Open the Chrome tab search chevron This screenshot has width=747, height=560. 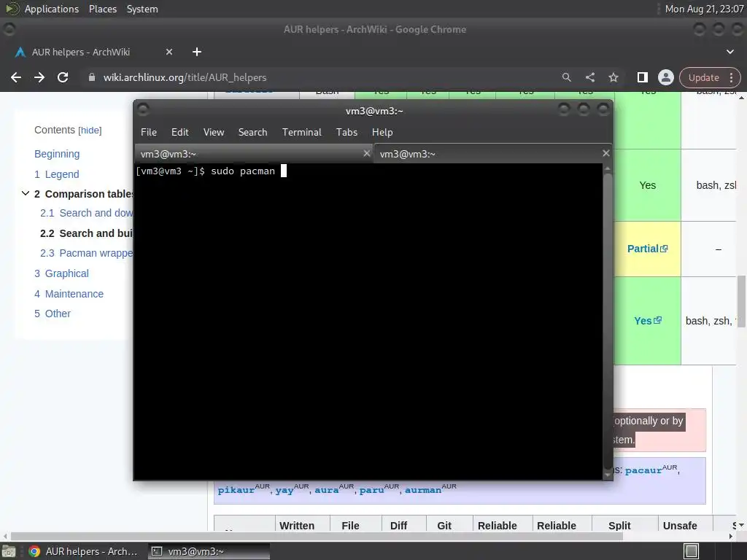pos(729,52)
